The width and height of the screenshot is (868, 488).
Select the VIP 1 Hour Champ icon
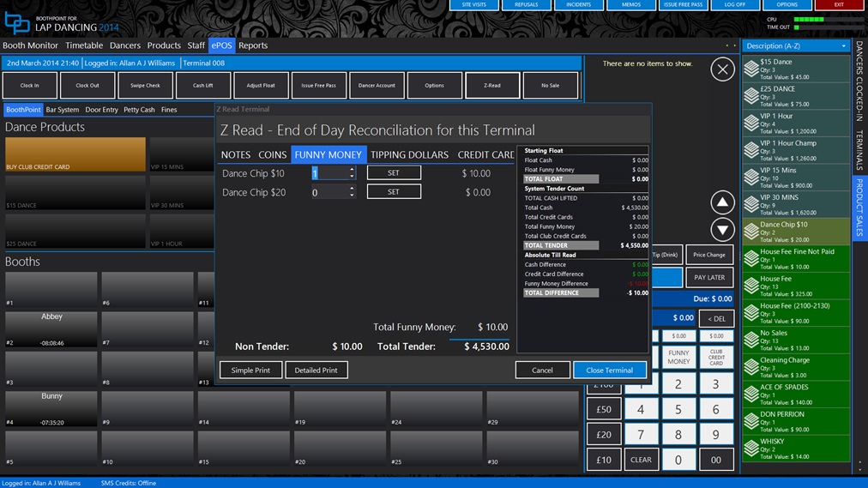pyautogui.click(x=751, y=150)
